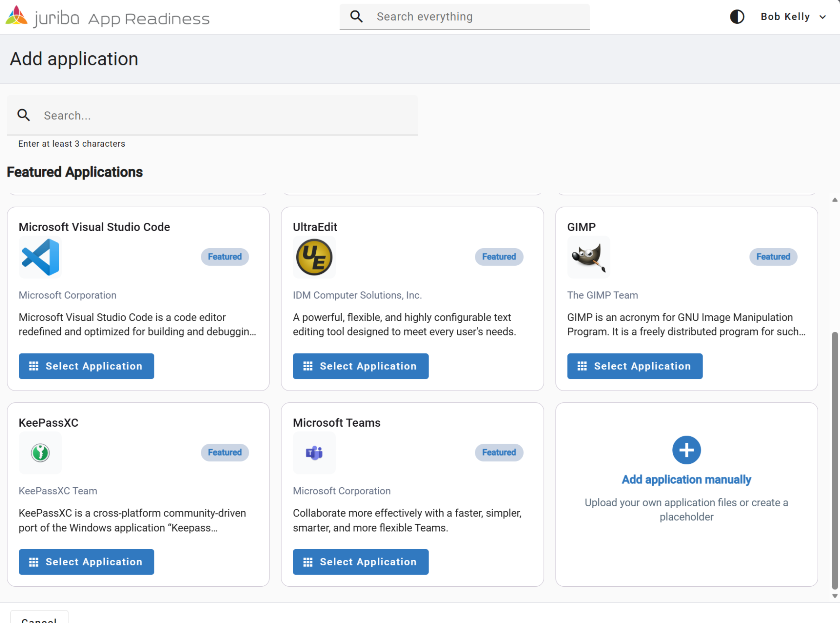This screenshot has width=840, height=623.
Task: Click the Microsoft Teams app icon
Action: (x=314, y=452)
